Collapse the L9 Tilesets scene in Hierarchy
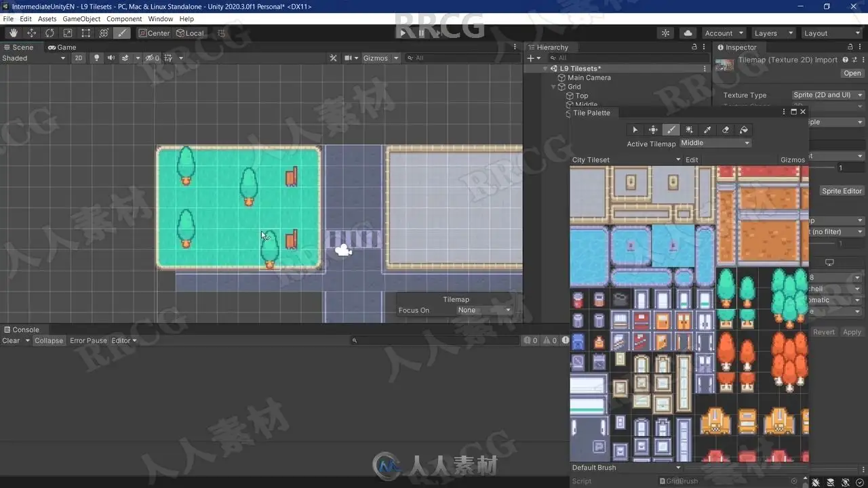Screen dimensions: 868x488 click(x=545, y=68)
